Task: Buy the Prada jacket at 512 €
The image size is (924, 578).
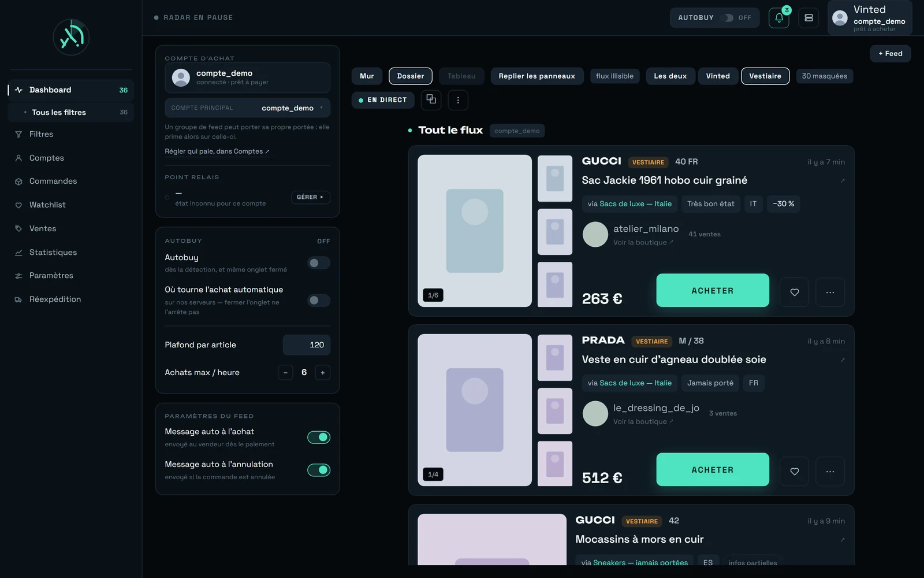Action: pos(713,469)
